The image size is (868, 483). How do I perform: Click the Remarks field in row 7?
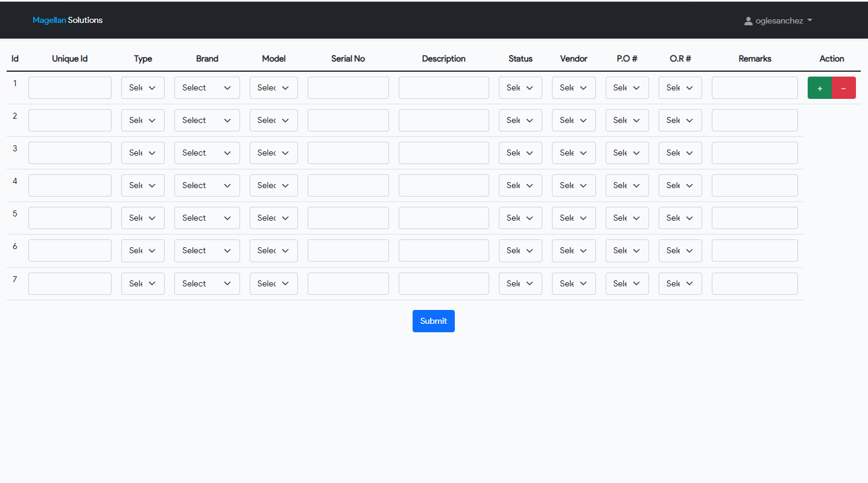click(755, 283)
